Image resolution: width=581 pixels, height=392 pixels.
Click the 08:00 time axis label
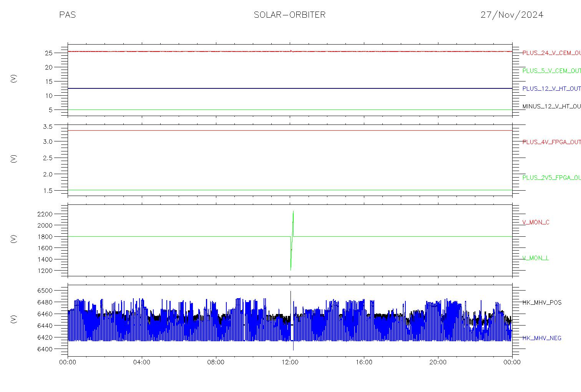coord(216,362)
